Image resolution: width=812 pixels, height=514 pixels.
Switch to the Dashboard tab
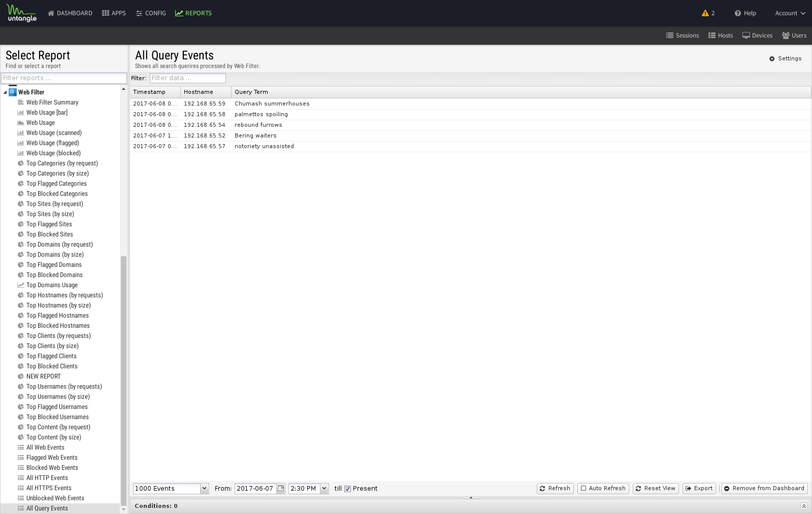tap(70, 13)
